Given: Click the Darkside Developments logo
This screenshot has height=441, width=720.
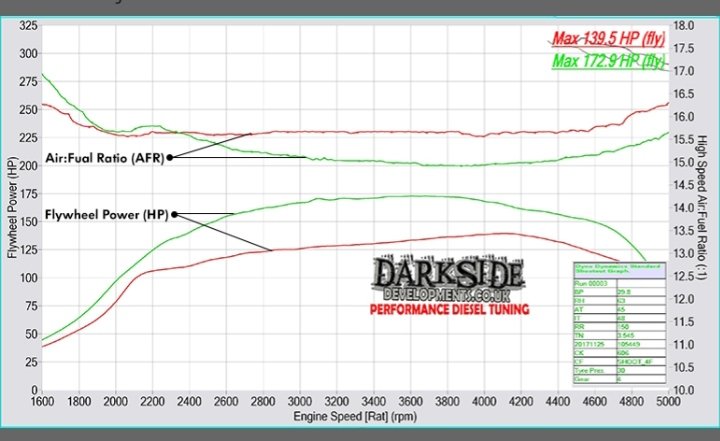Looking at the screenshot, I should (447, 279).
